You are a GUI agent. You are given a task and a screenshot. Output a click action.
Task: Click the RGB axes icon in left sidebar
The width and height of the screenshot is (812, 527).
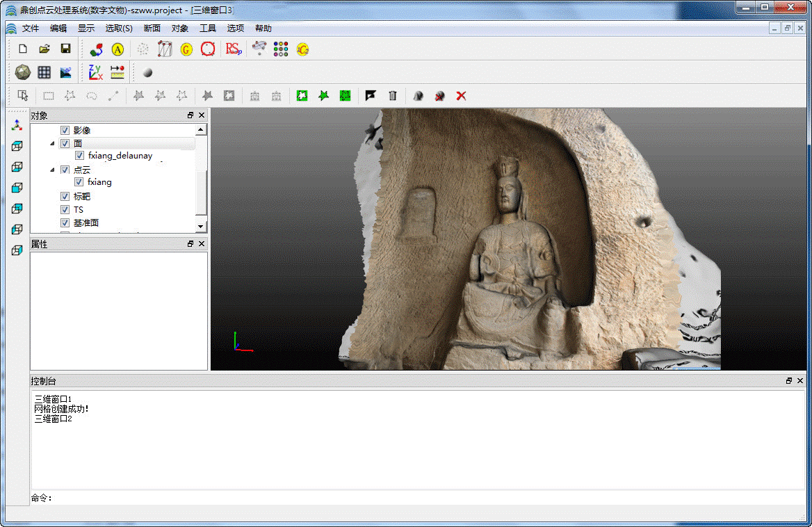17,125
